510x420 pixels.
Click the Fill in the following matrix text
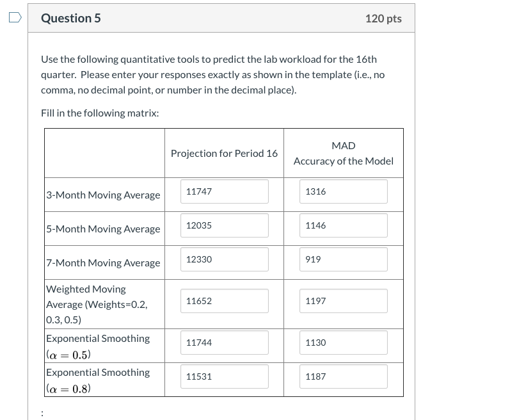tap(100, 113)
